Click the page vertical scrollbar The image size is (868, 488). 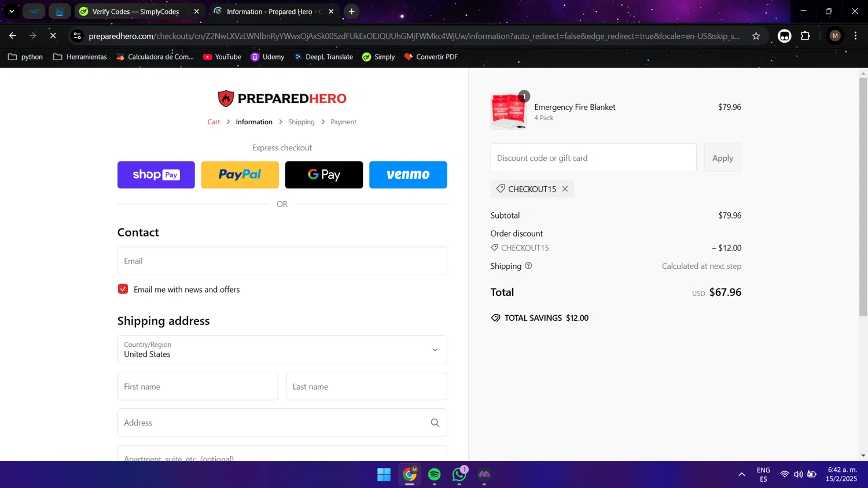tap(863, 197)
